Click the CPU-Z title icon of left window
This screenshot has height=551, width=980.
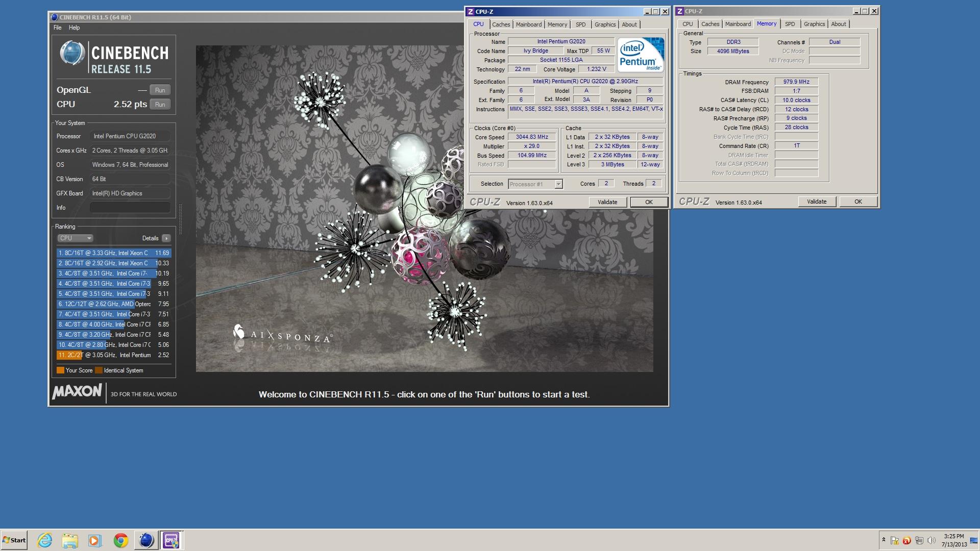coord(470,12)
